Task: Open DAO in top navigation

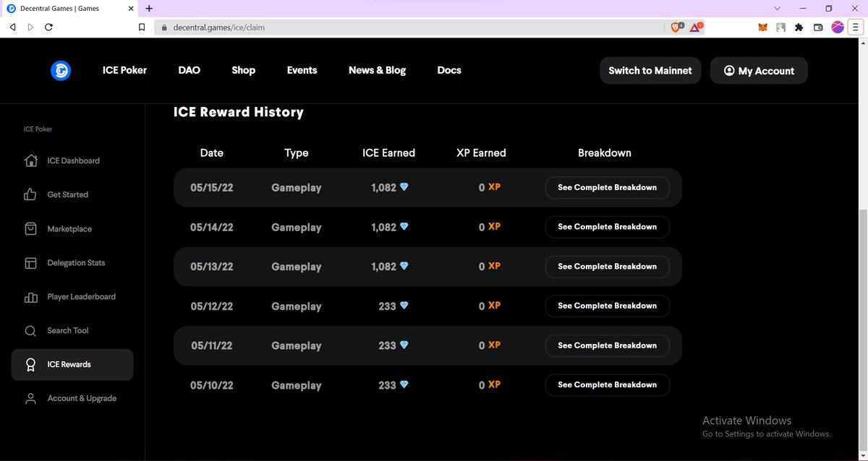Action: 190,70
